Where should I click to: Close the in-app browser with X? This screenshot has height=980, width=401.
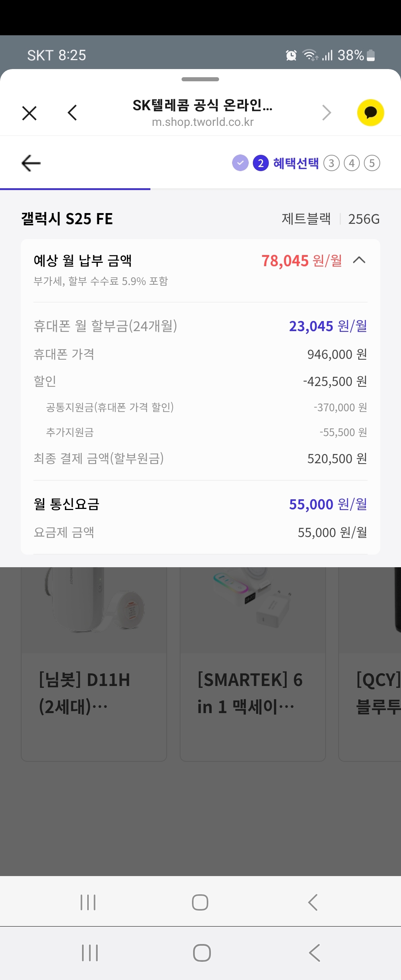tap(29, 113)
